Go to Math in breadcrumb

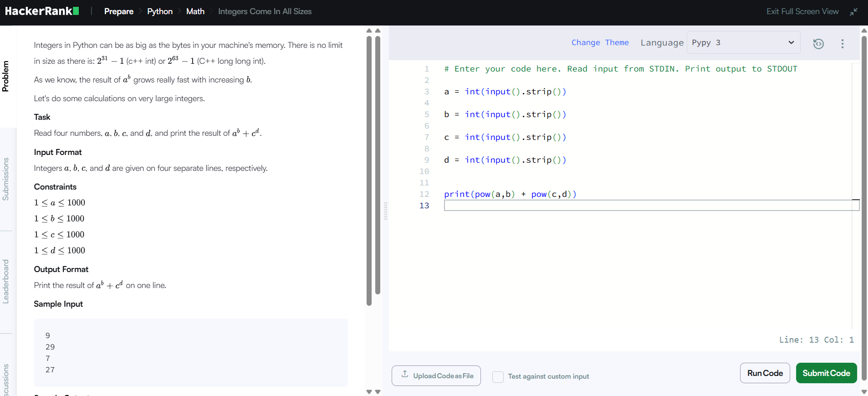[x=195, y=11]
